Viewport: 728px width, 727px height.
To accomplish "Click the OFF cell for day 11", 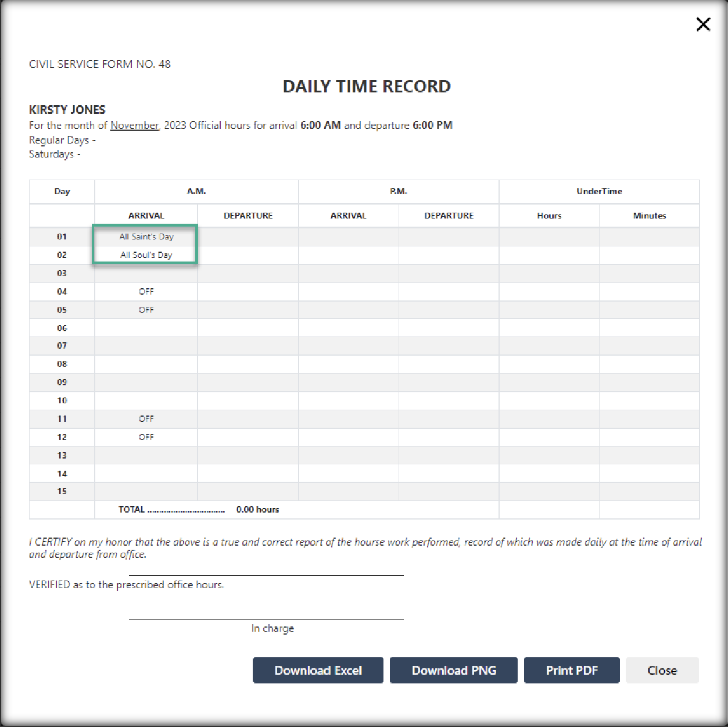I will (146, 418).
